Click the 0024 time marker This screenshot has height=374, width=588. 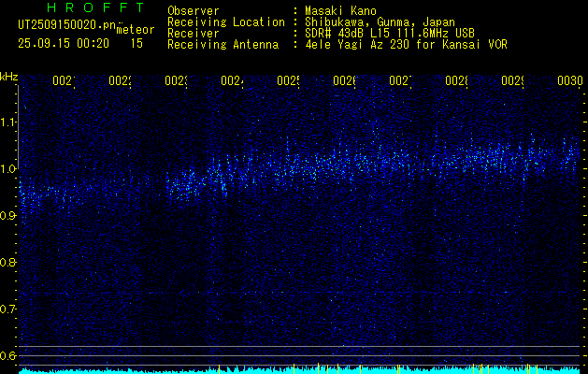(x=232, y=80)
